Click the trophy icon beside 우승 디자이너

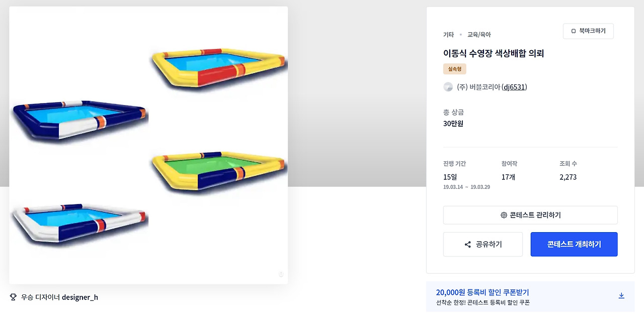(14, 297)
